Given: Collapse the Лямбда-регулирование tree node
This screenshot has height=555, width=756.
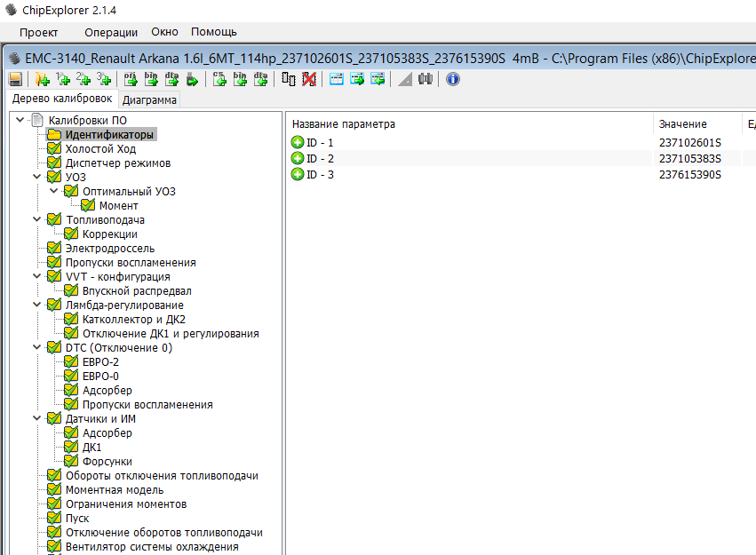Looking at the screenshot, I should 36,305.
